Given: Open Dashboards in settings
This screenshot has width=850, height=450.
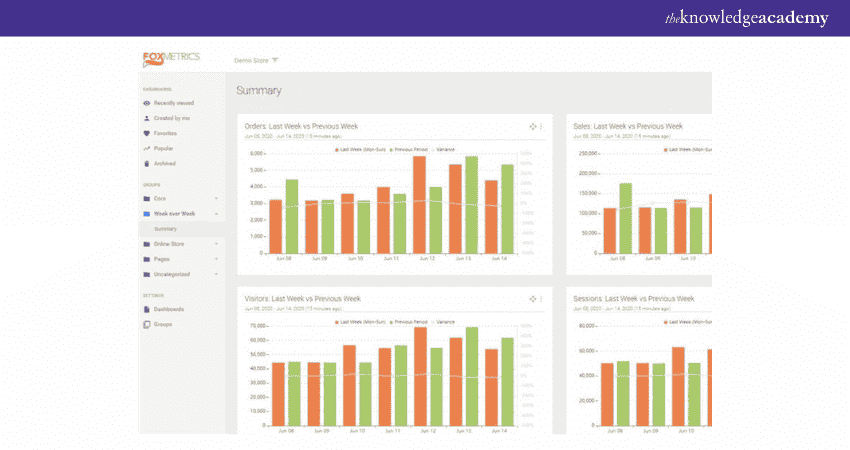Looking at the screenshot, I should click(x=168, y=309).
